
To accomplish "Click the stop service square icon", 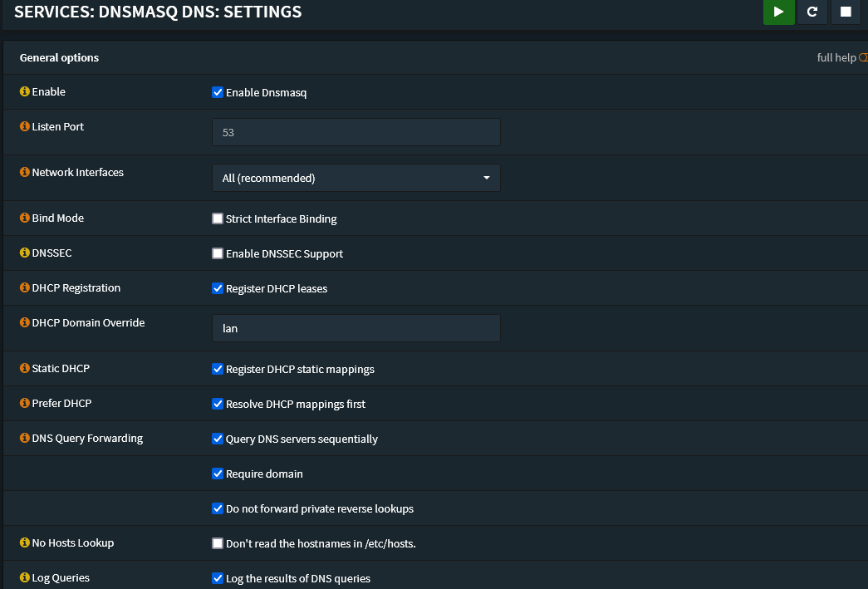I will [846, 12].
